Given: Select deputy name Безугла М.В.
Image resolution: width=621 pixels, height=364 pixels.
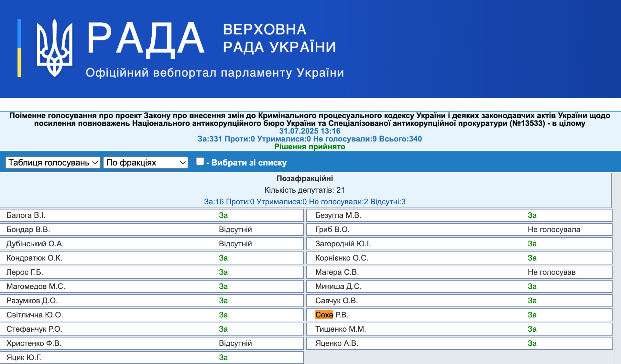Looking at the screenshot, I should point(338,215).
